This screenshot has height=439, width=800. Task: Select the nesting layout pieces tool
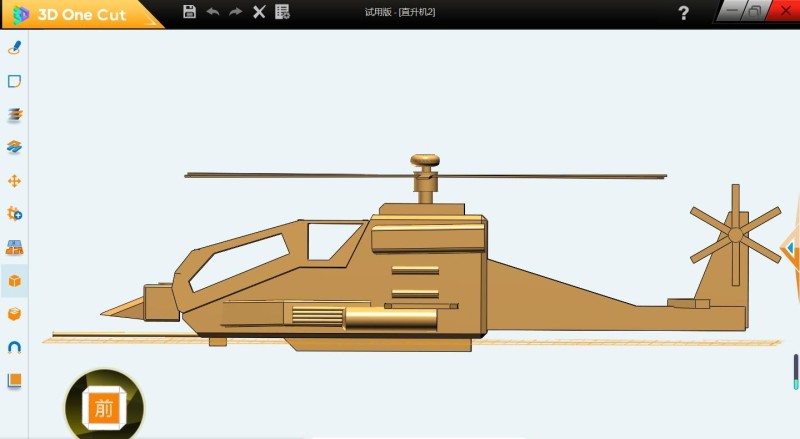14,248
